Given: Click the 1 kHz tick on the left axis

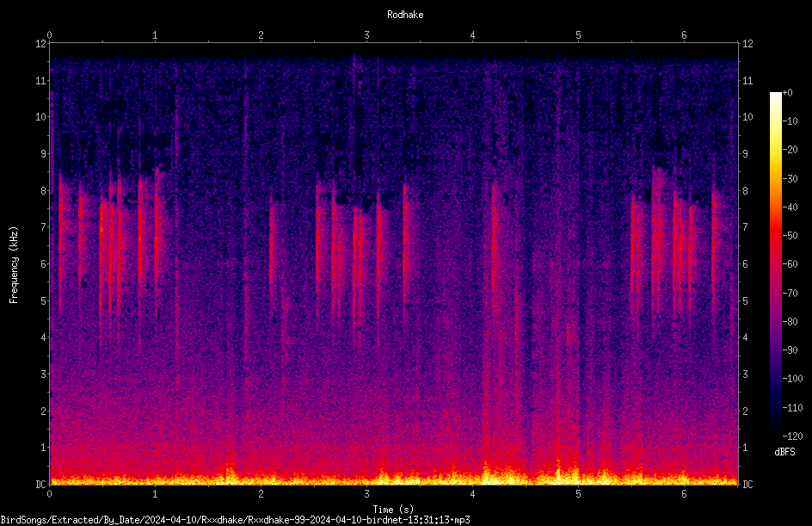Looking at the screenshot, I should tap(43, 448).
